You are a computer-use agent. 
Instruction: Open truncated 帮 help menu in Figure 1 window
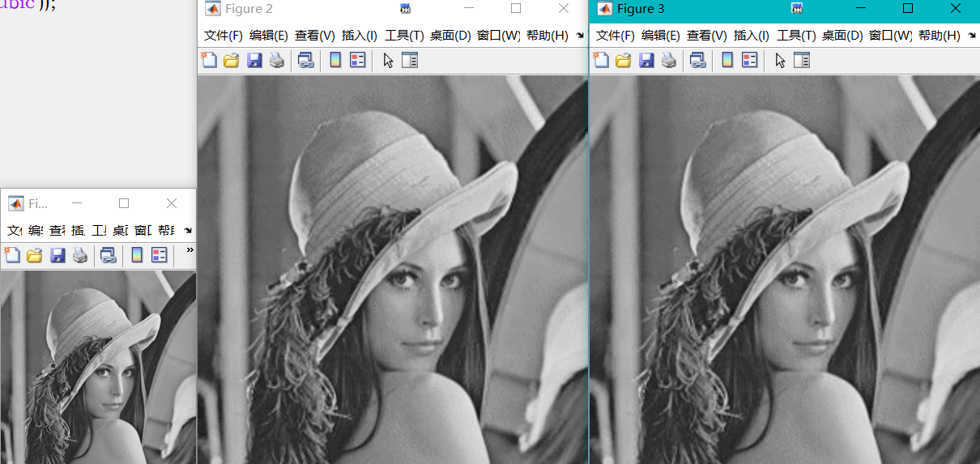tap(166, 231)
